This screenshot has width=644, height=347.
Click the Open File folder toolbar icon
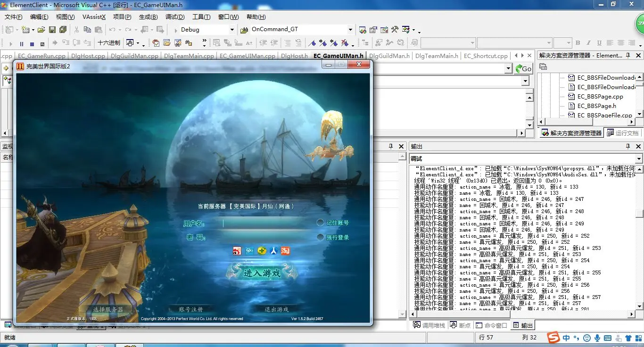(x=41, y=30)
